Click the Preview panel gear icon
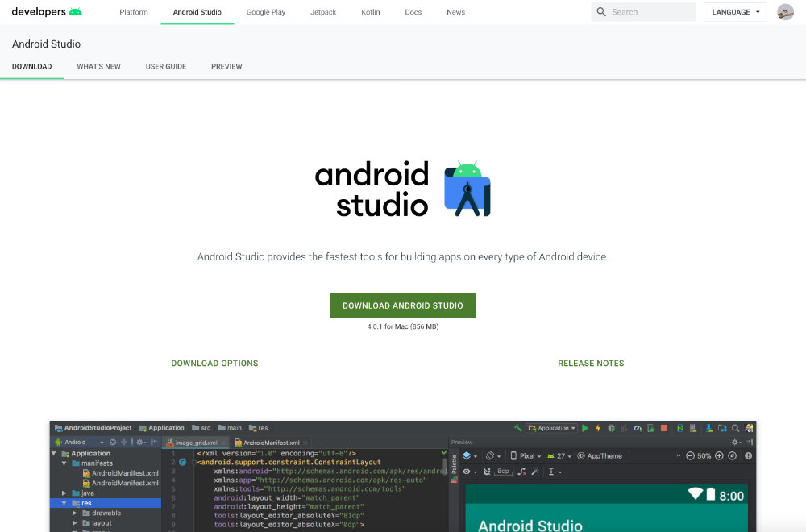Viewport: 806px width, 532px height. point(736,442)
